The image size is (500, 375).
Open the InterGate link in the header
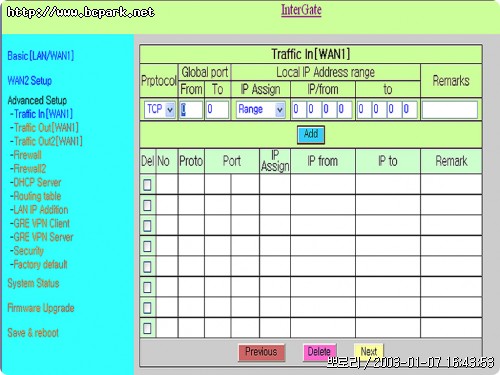(301, 10)
